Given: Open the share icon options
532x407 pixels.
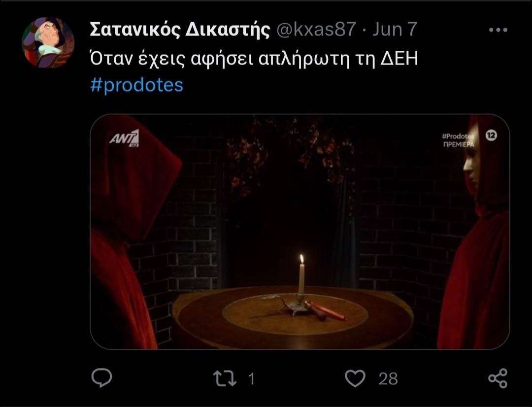Looking at the screenshot, I should click(x=498, y=378).
